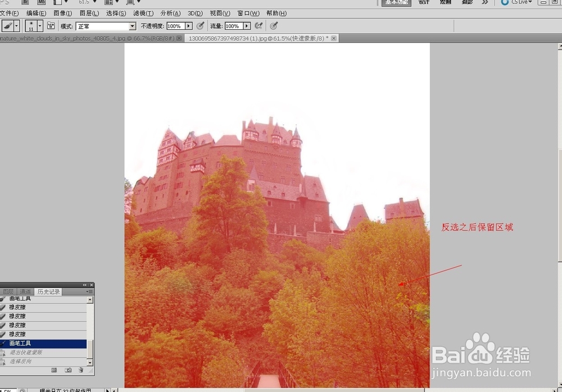
Task: Open the 不透明度 slider arrow
Action: click(x=188, y=26)
